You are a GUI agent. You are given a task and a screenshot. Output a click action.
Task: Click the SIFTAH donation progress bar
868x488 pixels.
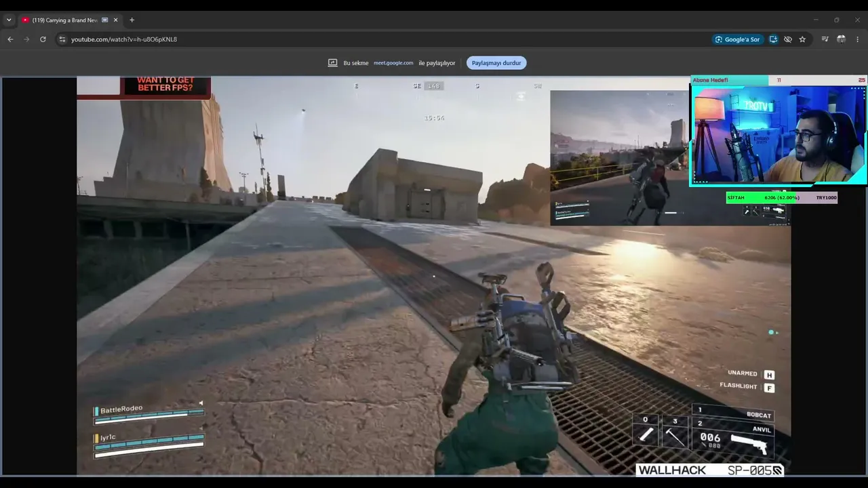(782, 198)
